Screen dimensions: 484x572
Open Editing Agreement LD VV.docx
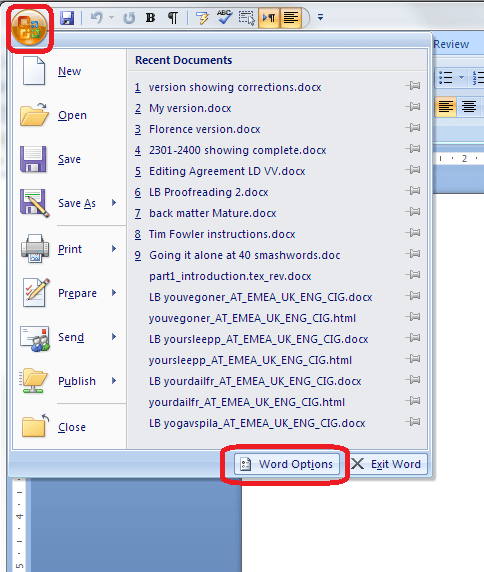click(x=227, y=171)
